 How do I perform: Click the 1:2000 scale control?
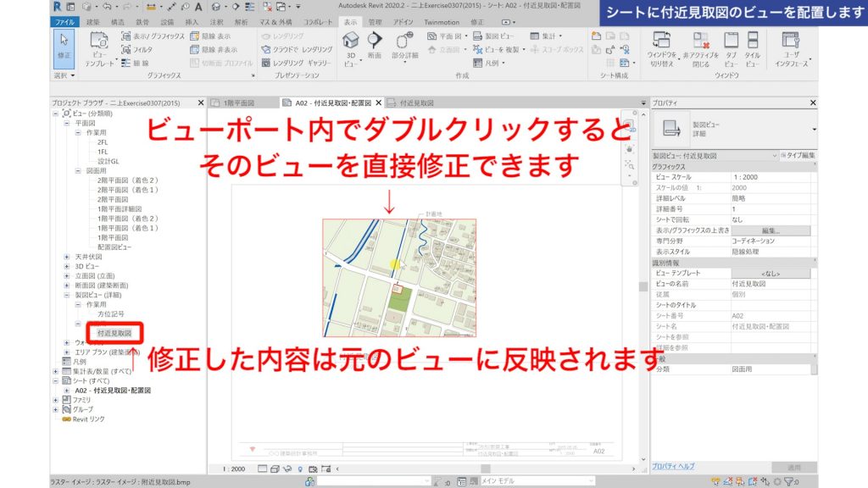click(232, 469)
